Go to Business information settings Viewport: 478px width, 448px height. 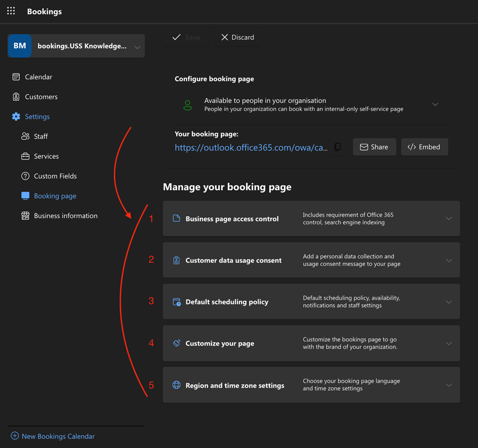click(x=65, y=216)
